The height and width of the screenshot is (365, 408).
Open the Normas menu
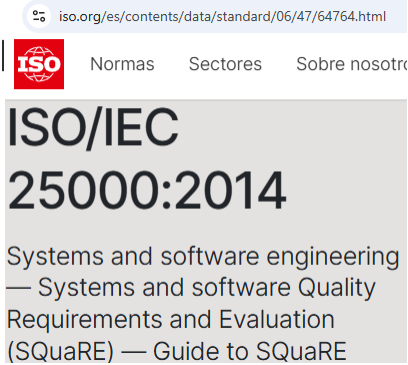[x=122, y=64]
